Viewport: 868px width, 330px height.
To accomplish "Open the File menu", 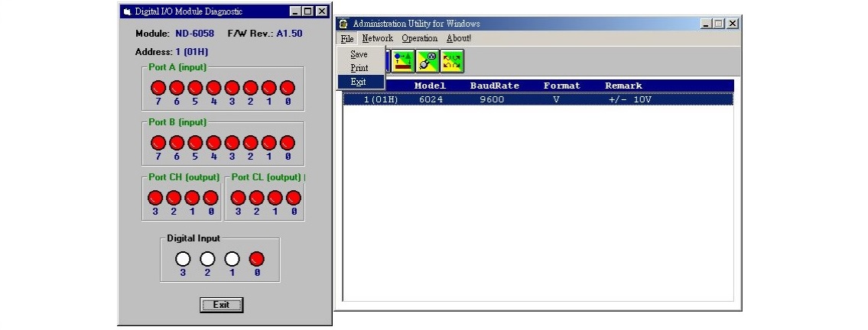I will click(x=347, y=39).
